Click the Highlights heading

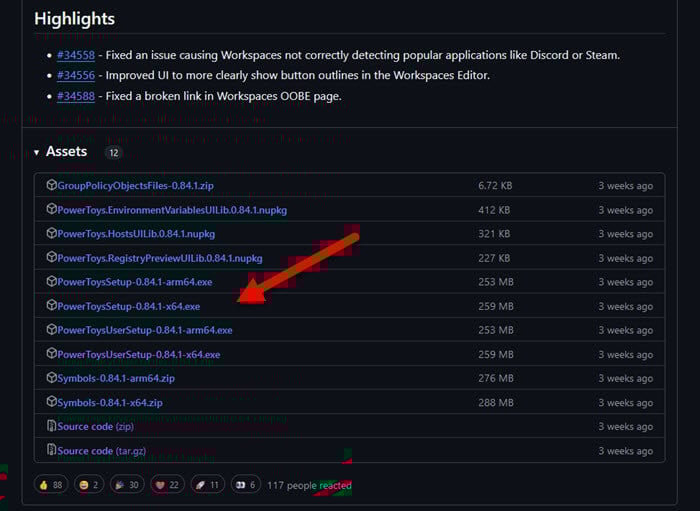pyautogui.click(x=75, y=19)
